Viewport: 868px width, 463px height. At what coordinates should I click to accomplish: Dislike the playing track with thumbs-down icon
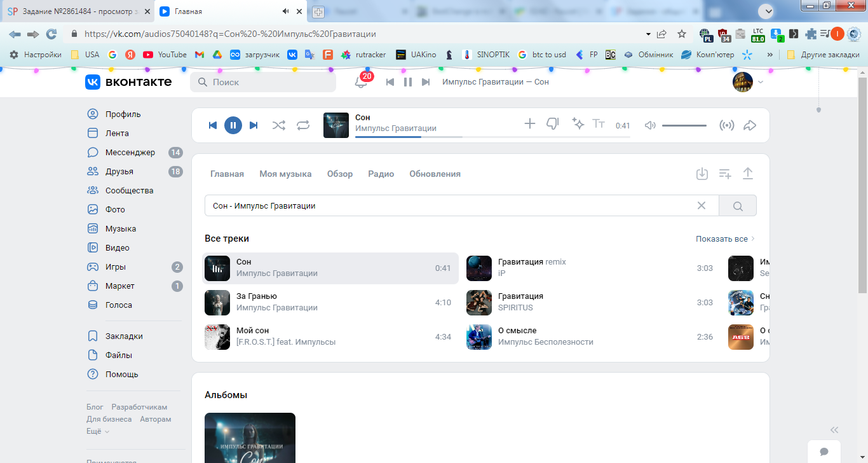(x=553, y=123)
